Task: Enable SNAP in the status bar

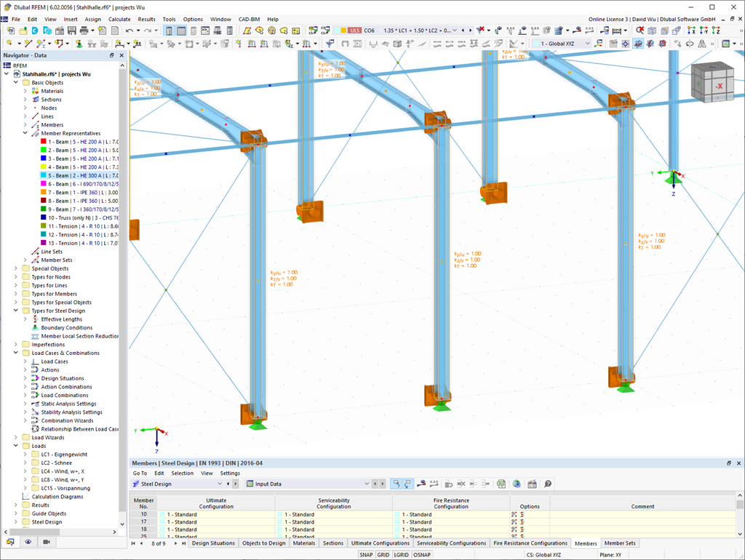Action: click(x=366, y=553)
